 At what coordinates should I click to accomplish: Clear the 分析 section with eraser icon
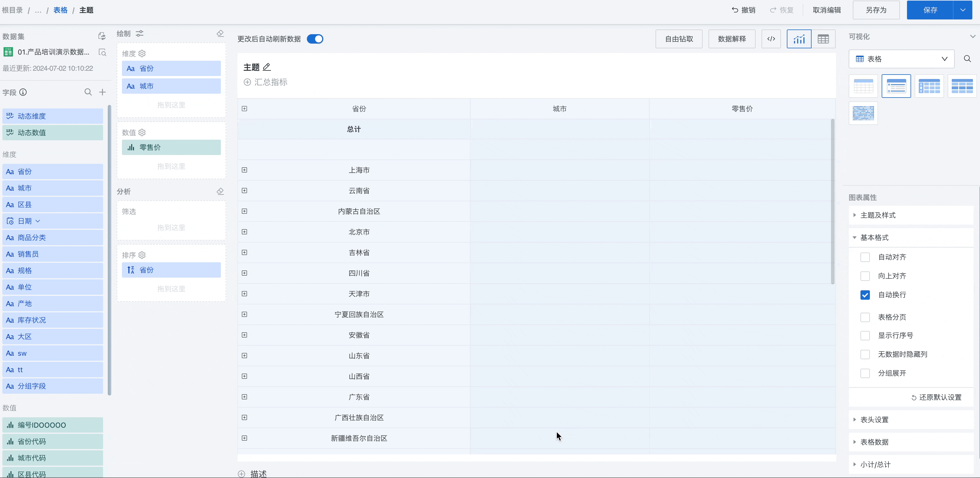point(220,191)
